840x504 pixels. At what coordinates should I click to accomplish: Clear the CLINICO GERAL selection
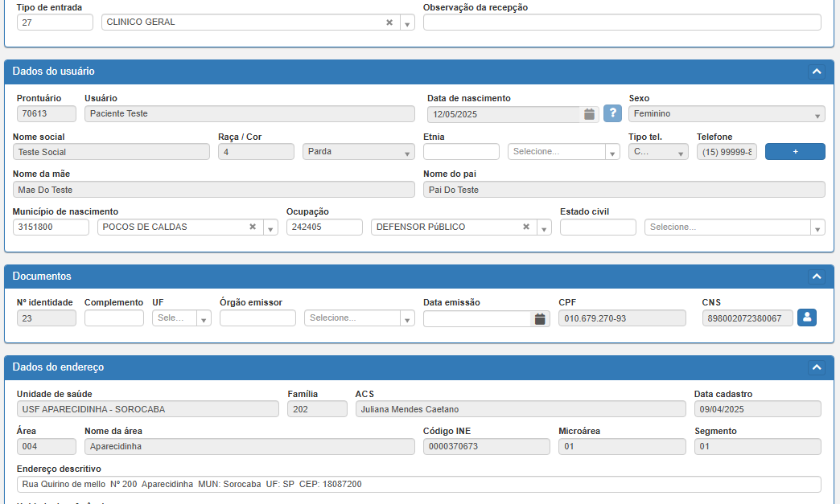(389, 23)
